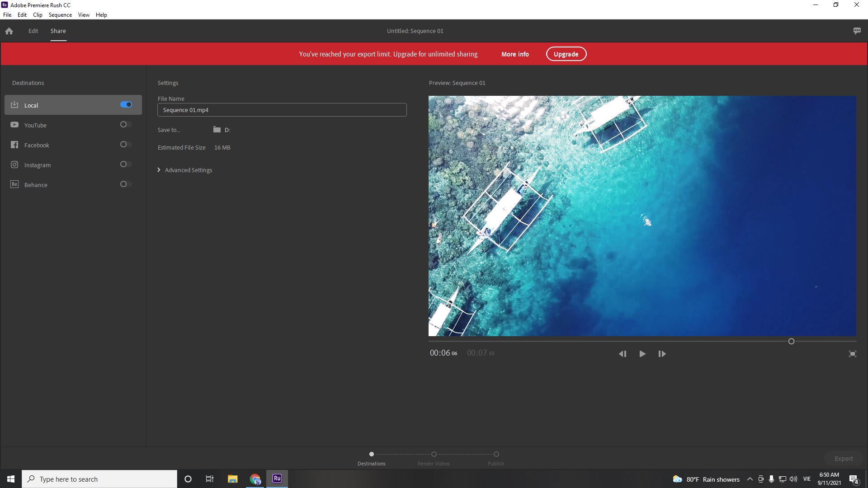Click the YouTube destination icon
868x488 pixels.
(14, 125)
